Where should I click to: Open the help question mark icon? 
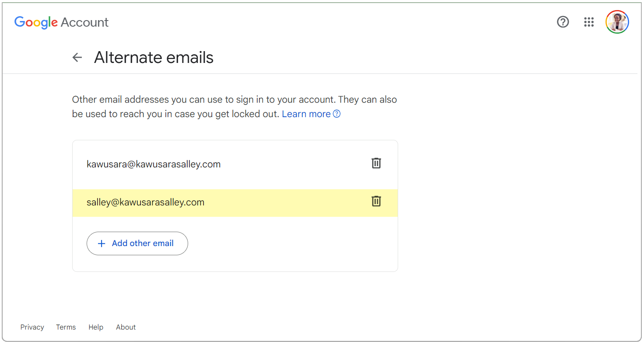[563, 22]
